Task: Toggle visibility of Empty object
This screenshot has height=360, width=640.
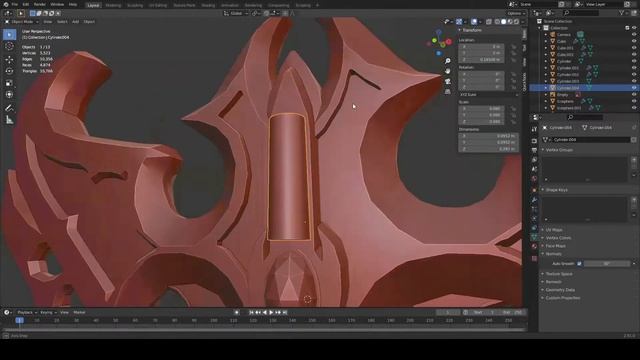Action: point(634,94)
